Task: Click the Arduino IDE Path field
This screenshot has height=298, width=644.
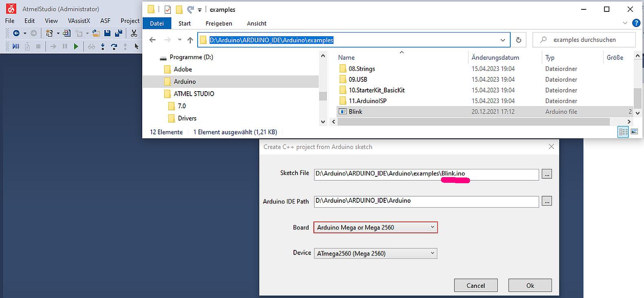Action: click(x=426, y=202)
